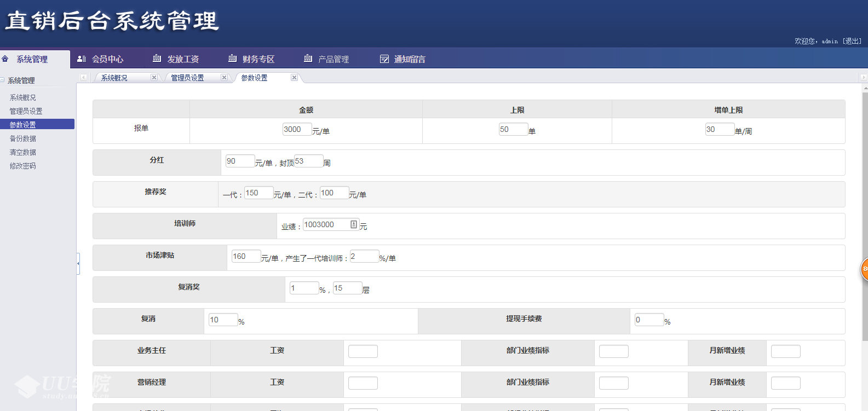Open the 通知留言 menu

pyautogui.click(x=410, y=59)
